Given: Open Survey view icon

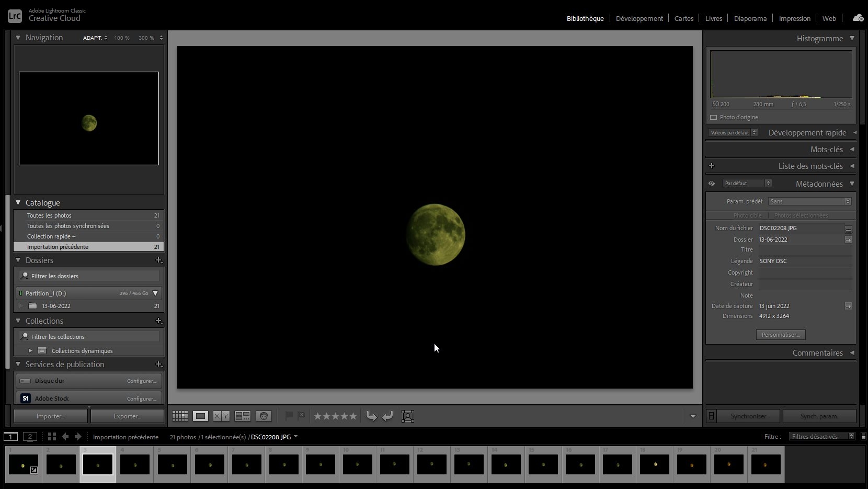Looking at the screenshot, I should pyautogui.click(x=243, y=416).
